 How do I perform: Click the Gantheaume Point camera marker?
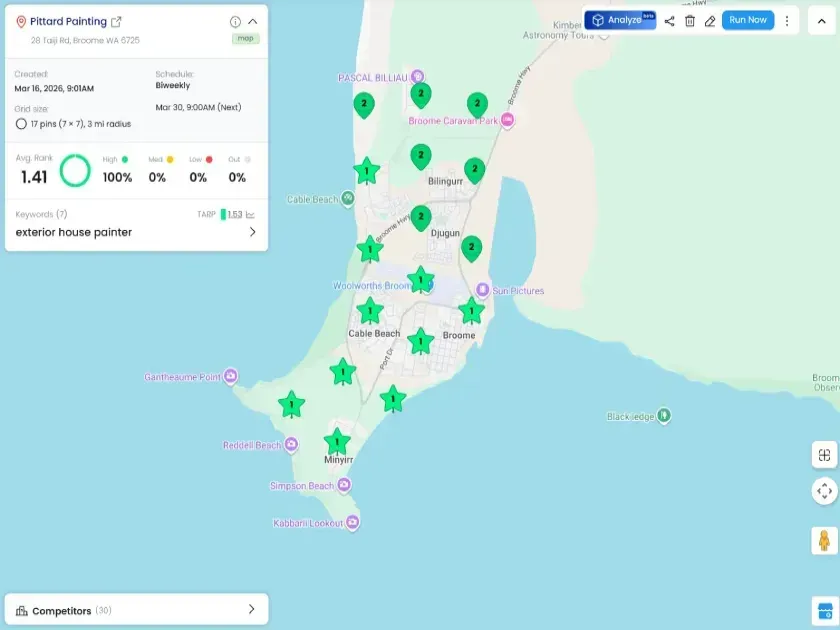[x=230, y=376]
